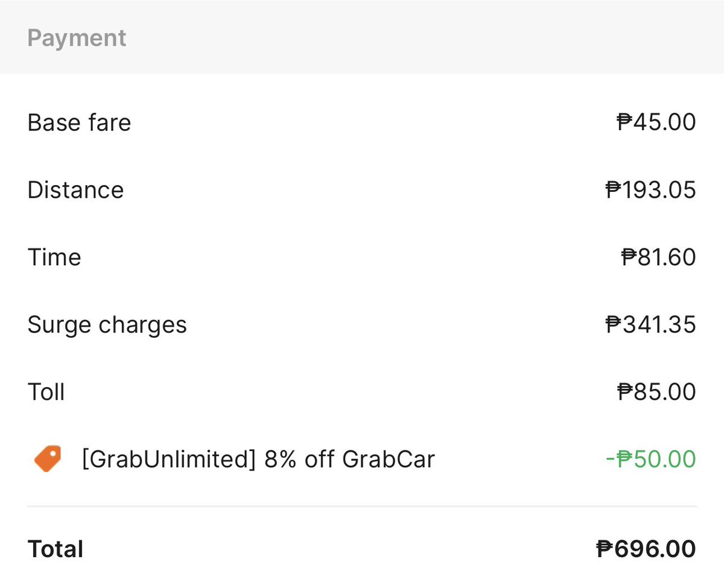Click the word GrabCar in promo

[x=389, y=460]
